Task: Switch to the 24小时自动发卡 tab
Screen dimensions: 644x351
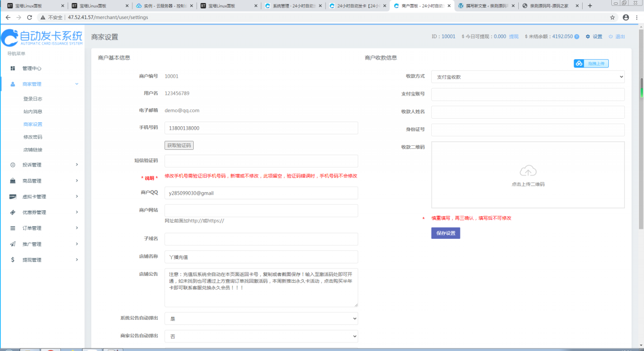Action: pos(358,6)
